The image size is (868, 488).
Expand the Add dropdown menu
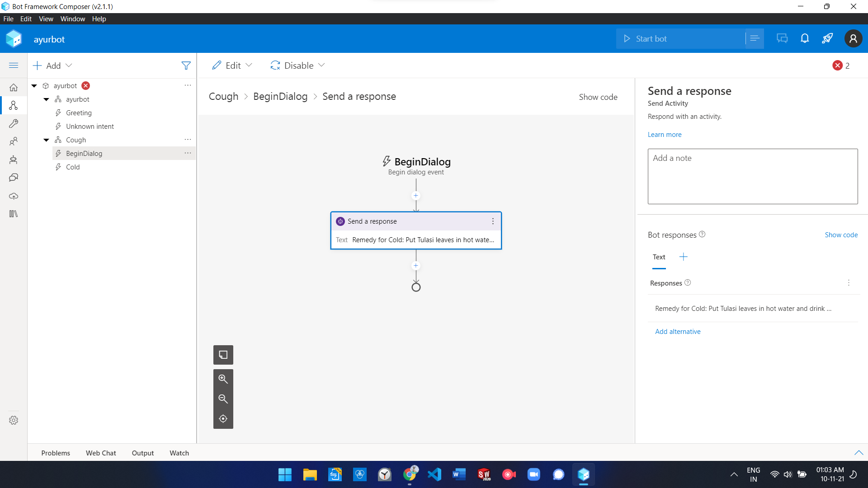(x=53, y=66)
